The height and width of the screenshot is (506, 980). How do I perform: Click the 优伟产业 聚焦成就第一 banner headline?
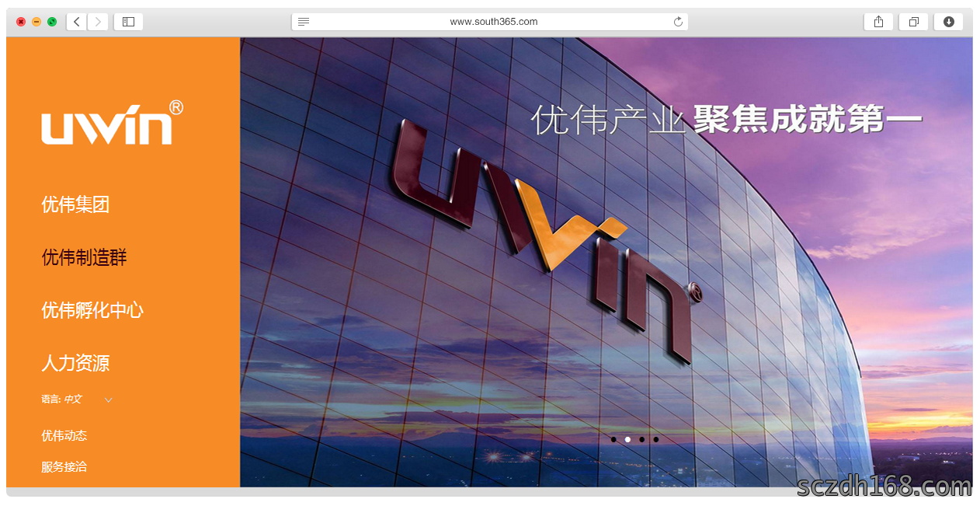(x=727, y=120)
